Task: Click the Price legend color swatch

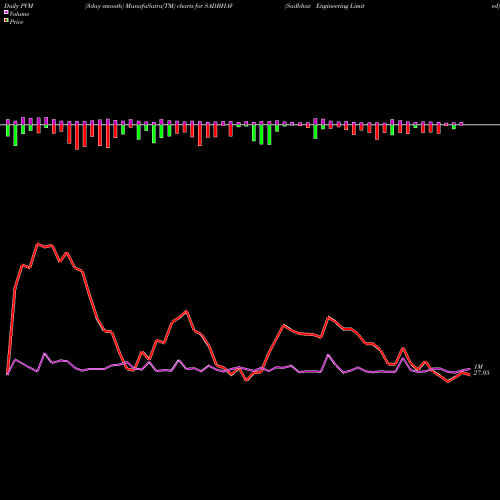Action: 6,21
